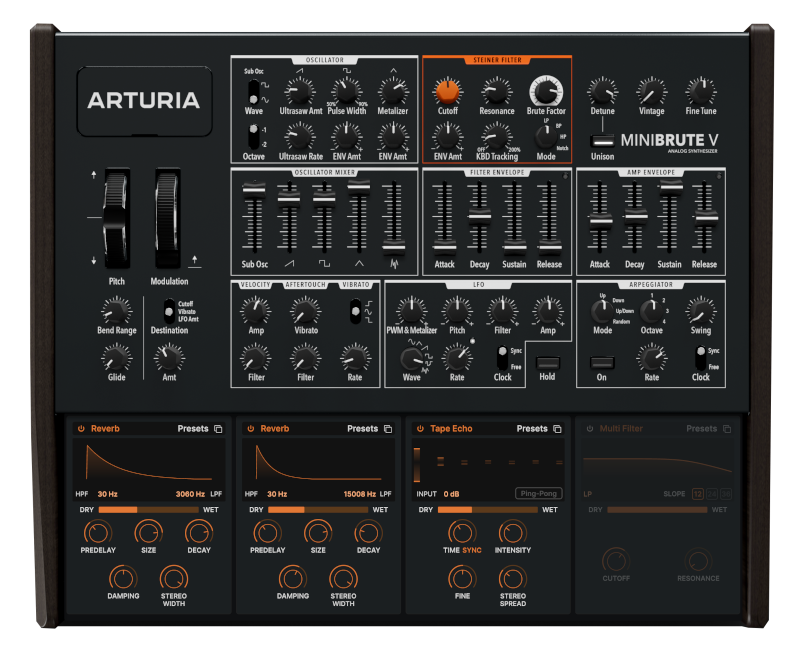Screen dimensions: 800x655
Task: Click the Pulse Width knob
Action: point(346,92)
